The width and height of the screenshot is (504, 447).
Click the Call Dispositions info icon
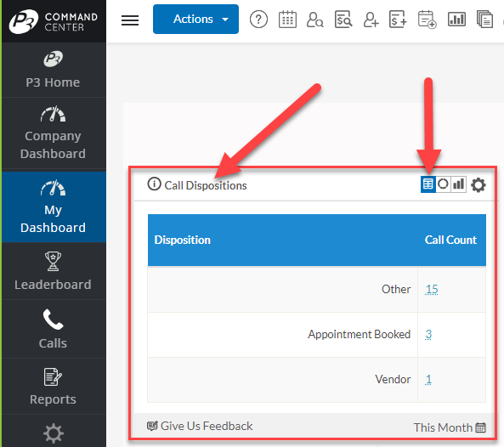(154, 184)
